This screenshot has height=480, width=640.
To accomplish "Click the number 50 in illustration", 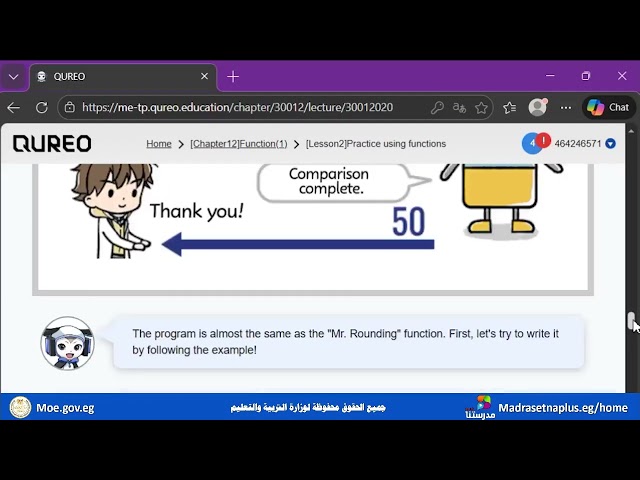I will tap(409, 222).
